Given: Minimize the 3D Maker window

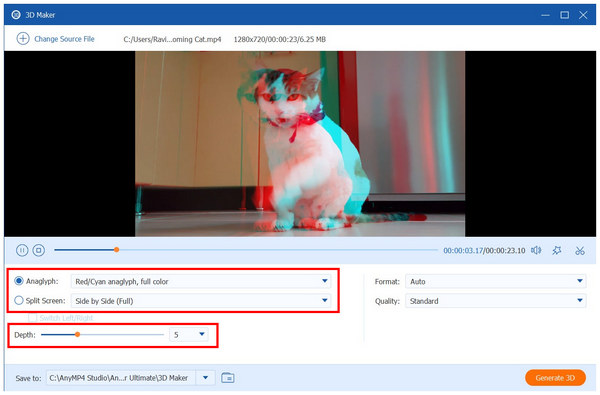Looking at the screenshot, I should pyautogui.click(x=546, y=15).
